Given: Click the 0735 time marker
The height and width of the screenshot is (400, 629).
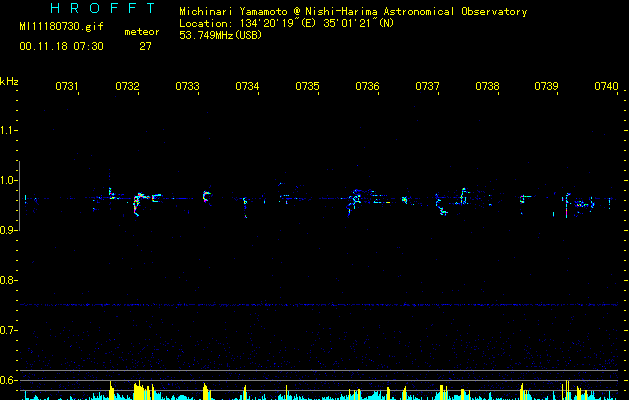Looking at the screenshot, I should (x=307, y=86).
